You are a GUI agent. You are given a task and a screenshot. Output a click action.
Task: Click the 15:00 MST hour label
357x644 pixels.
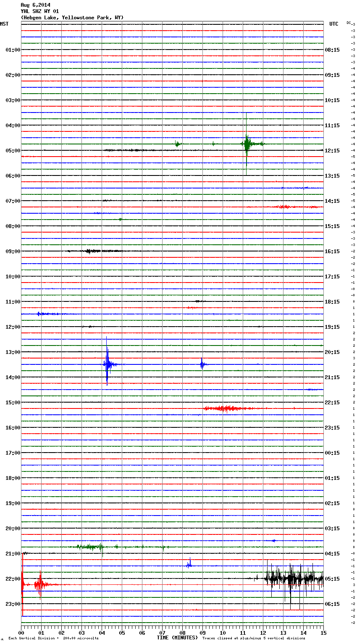tap(13, 403)
